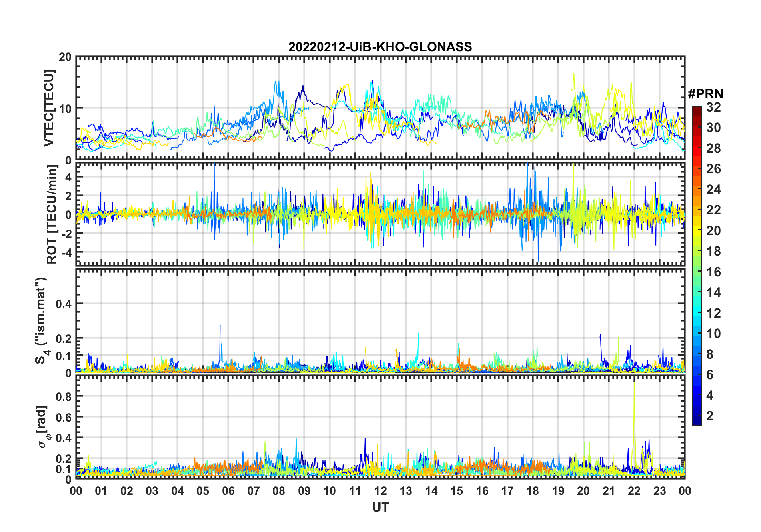
Task: Click x-axis hour label 09
Action: [304, 491]
